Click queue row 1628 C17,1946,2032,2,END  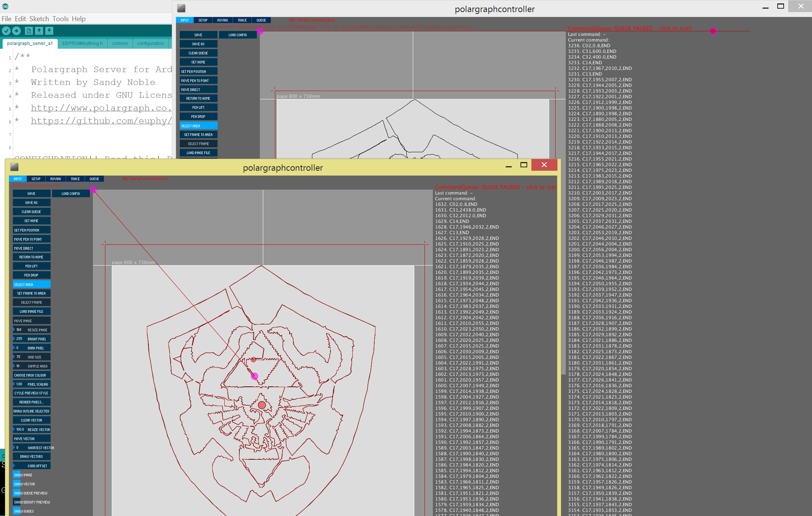point(467,227)
